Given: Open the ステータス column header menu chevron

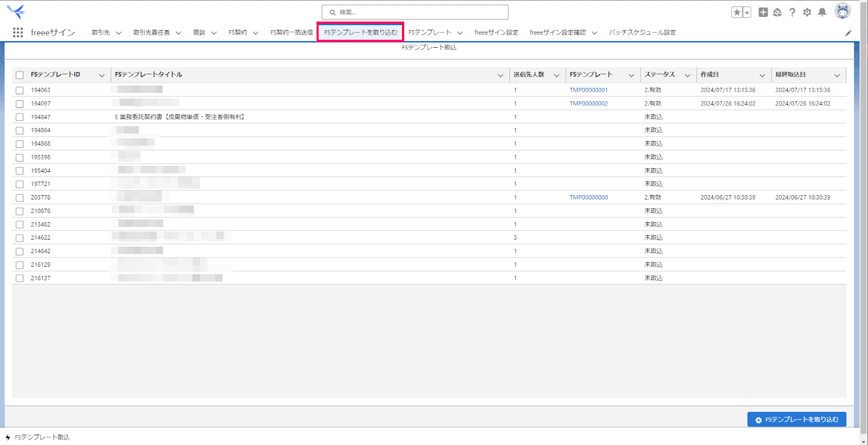Looking at the screenshot, I should (687, 75).
